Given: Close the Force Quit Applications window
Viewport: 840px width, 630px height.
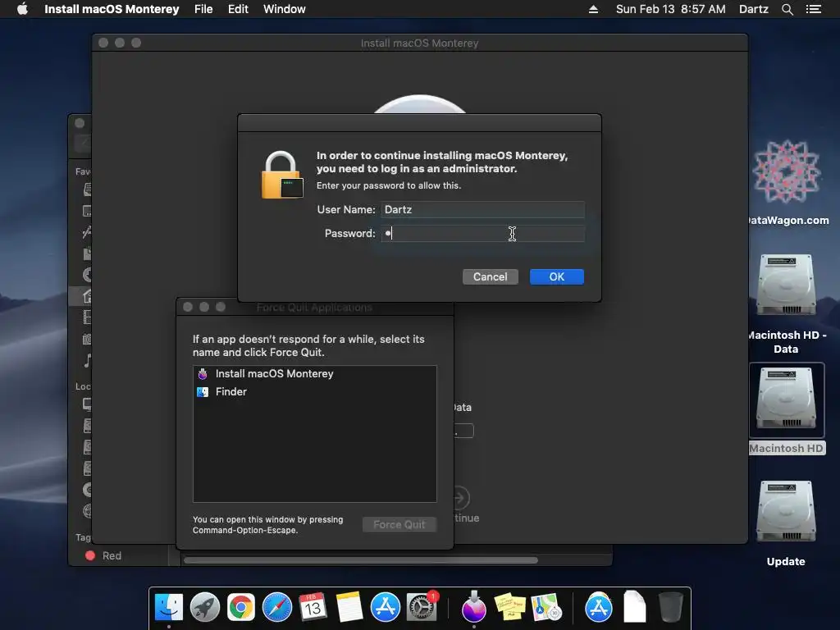Looking at the screenshot, I should (x=188, y=307).
